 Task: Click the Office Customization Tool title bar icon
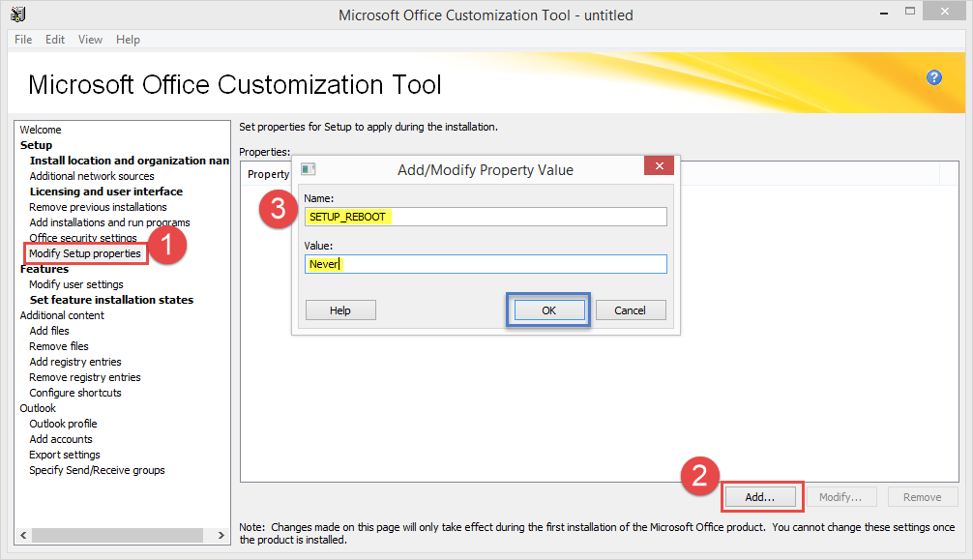pyautogui.click(x=18, y=14)
